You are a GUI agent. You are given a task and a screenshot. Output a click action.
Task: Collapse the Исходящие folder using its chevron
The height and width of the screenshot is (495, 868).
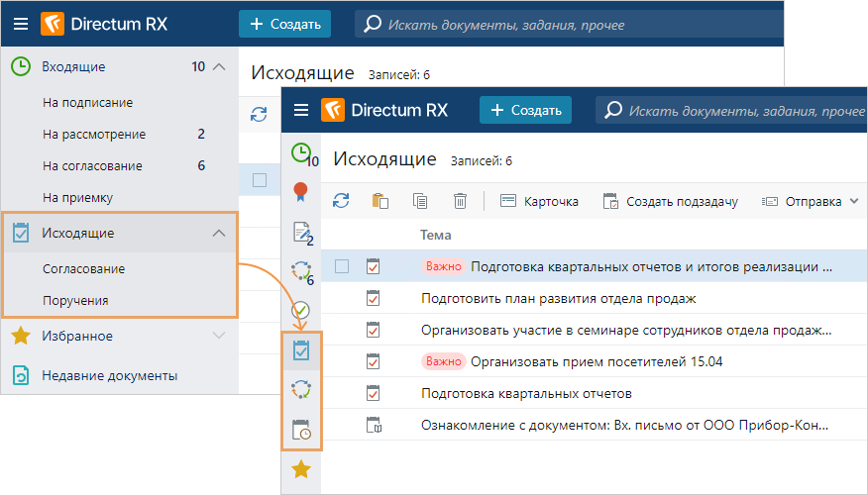(220, 234)
